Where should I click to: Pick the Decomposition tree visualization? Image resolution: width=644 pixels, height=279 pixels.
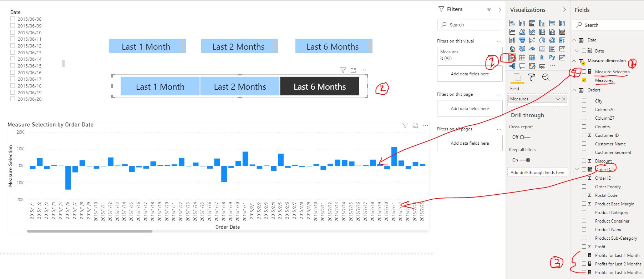512,66
